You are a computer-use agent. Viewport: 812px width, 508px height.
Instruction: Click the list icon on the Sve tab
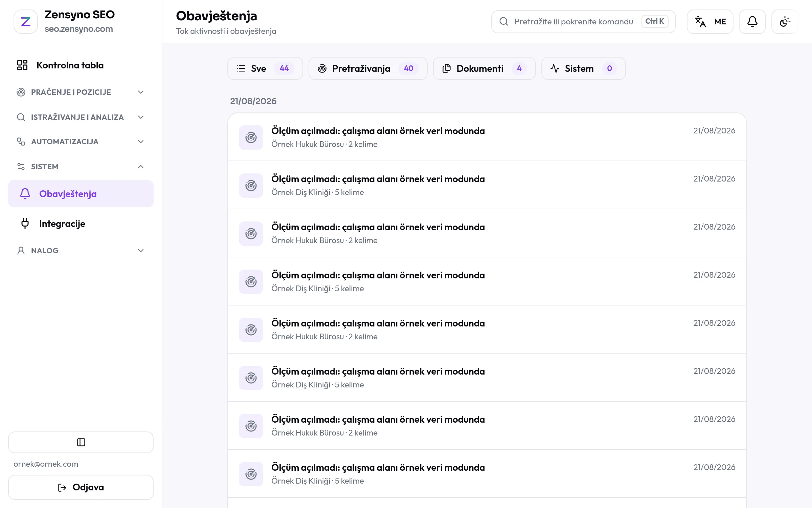[241, 68]
